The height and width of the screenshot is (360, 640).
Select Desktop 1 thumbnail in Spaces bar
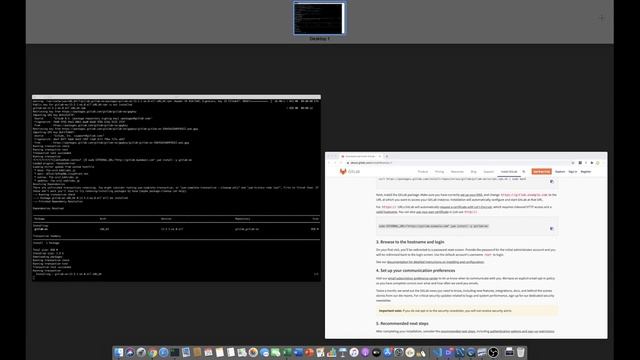tap(319, 18)
